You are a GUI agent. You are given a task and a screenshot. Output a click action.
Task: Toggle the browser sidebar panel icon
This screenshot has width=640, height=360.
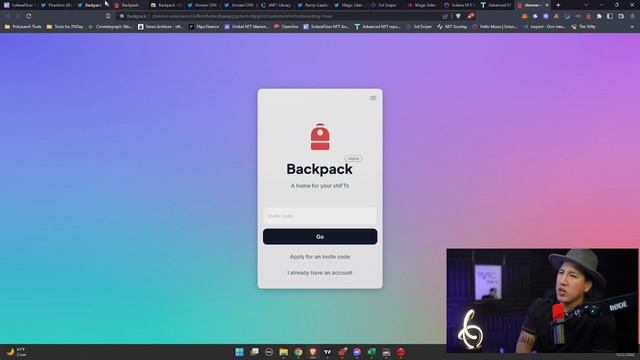610,16
